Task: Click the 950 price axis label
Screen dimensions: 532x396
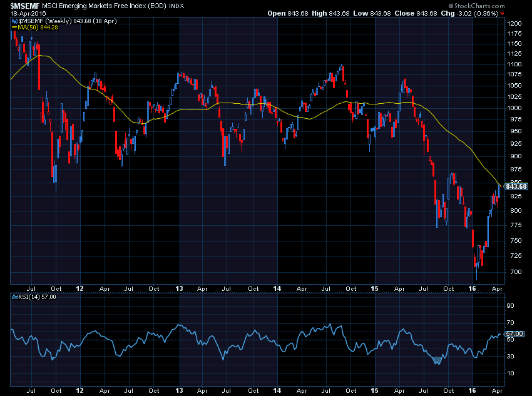Action: point(516,131)
